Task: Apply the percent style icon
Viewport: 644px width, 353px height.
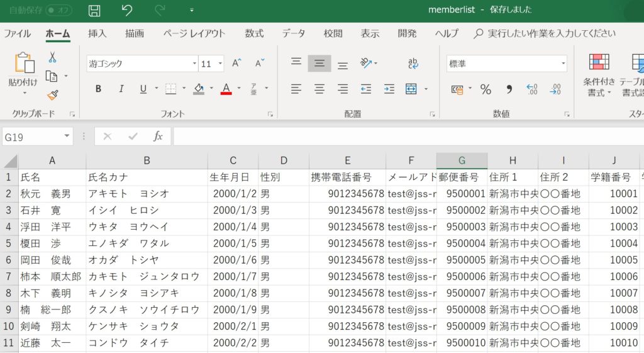Action: pos(486,89)
